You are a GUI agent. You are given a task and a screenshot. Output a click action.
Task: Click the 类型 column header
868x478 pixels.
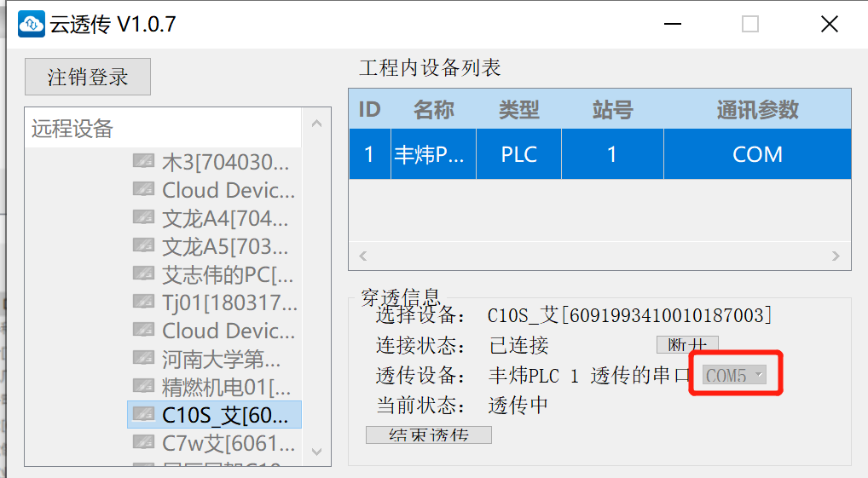(518, 109)
